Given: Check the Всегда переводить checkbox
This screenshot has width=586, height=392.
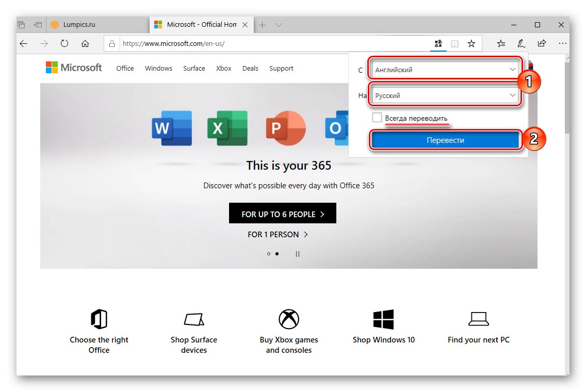Looking at the screenshot, I should pos(377,117).
